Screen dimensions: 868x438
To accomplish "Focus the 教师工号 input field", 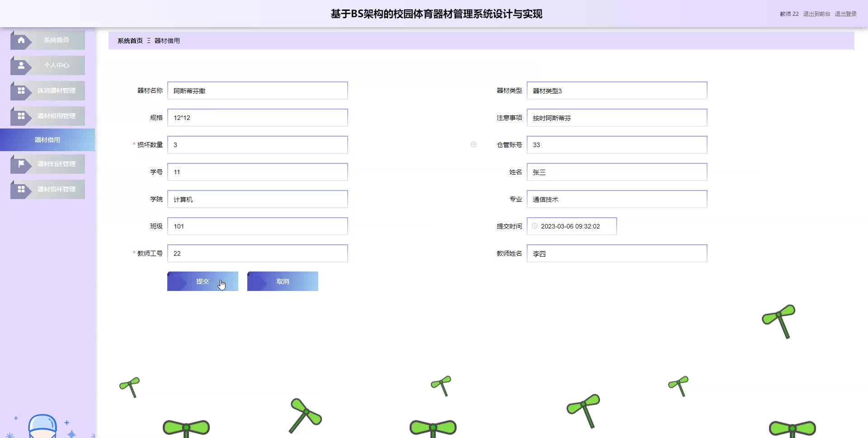I will click(x=258, y=253).
